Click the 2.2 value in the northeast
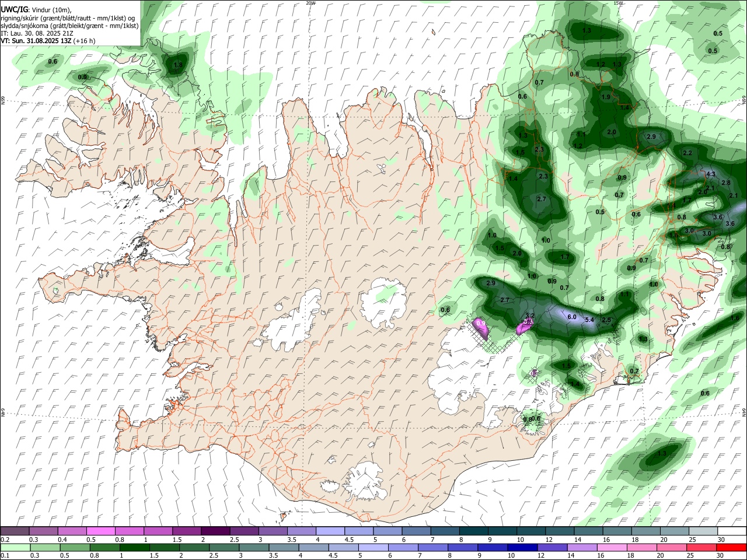 (x=687, y=153)
